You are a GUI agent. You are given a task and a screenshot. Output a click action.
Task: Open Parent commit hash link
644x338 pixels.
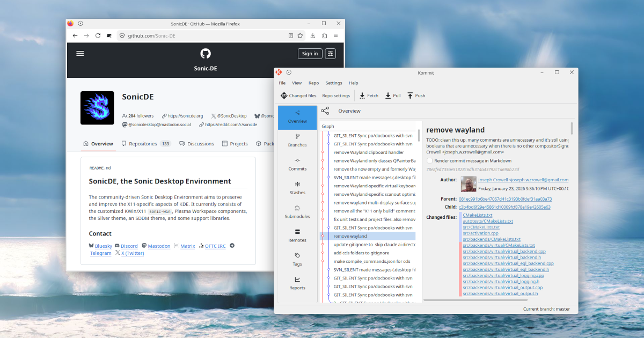click(x=505, y=199)
